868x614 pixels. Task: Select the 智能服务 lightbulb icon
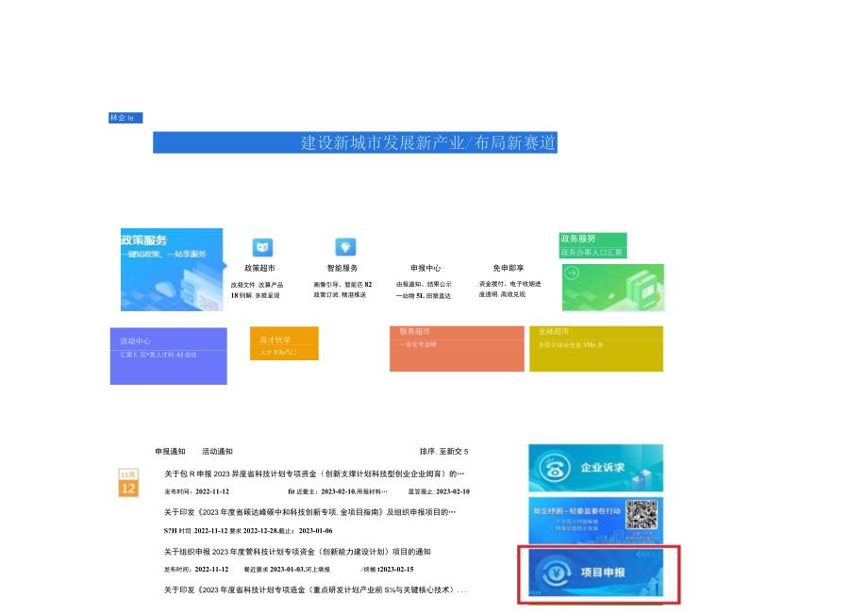click(x=345, y=245)
